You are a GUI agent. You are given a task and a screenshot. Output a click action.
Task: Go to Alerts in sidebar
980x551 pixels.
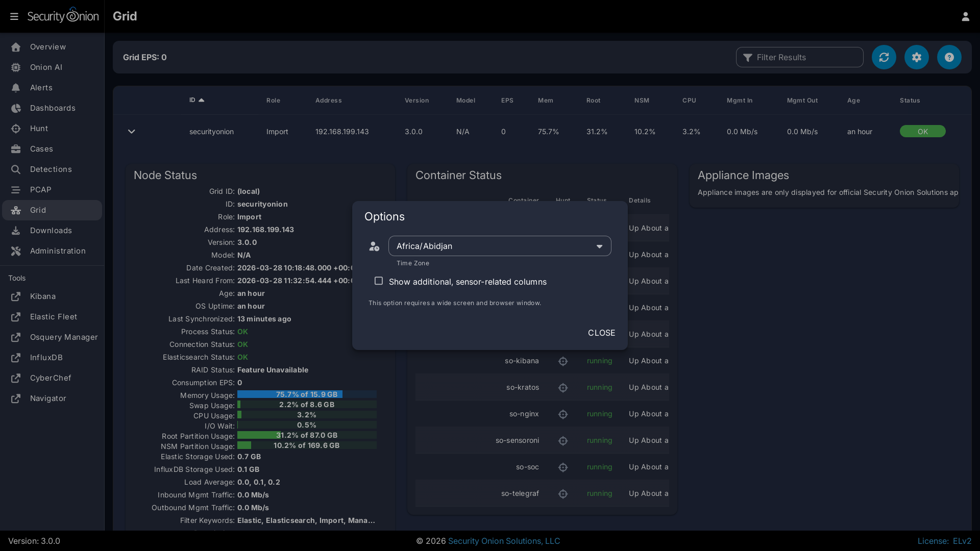[x=41, y=88]
